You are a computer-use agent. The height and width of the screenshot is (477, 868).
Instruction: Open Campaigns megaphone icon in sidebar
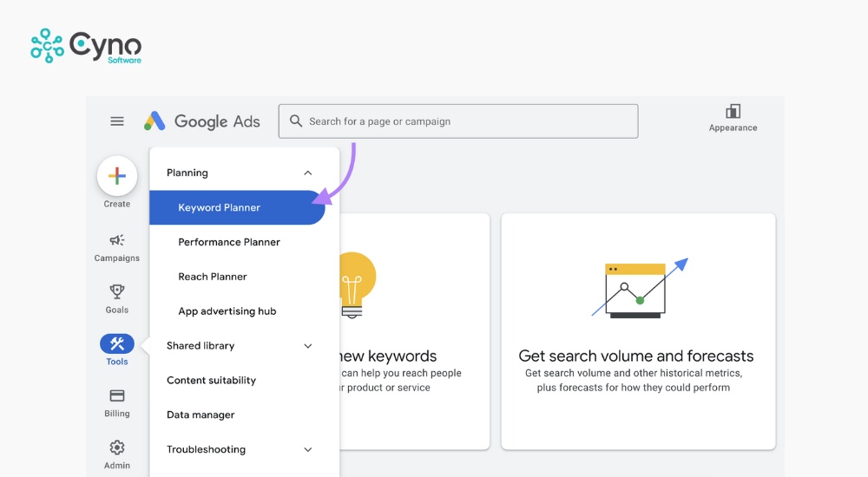[x=117, y=240]
